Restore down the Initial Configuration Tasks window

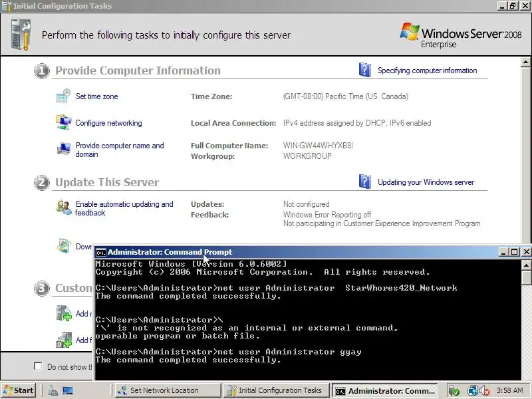[x=513, y=6]
